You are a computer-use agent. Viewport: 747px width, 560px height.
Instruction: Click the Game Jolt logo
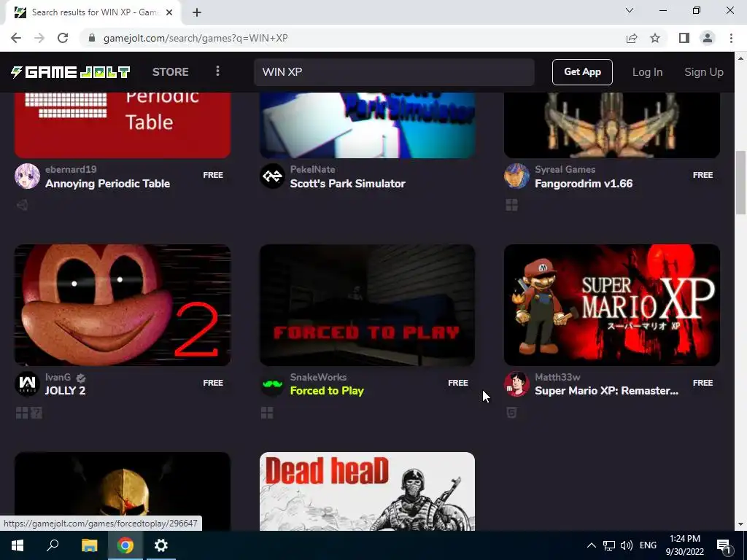71,72
